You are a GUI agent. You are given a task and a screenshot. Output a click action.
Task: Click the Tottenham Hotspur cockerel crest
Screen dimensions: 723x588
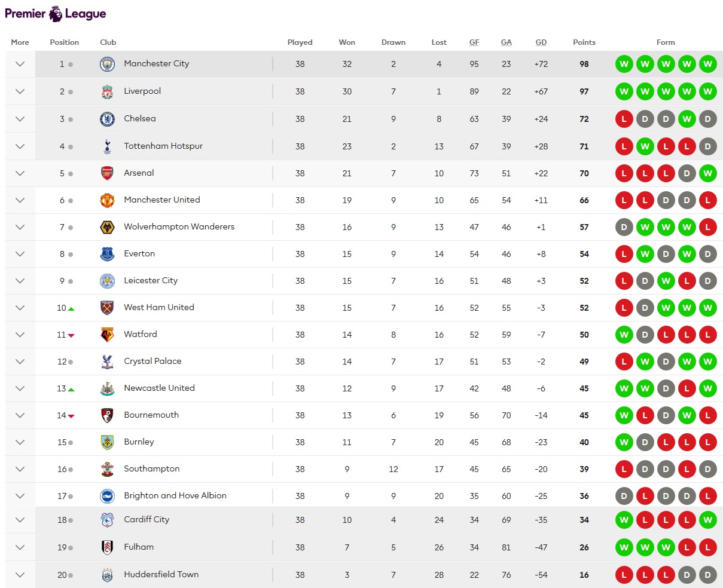[107, 146]
